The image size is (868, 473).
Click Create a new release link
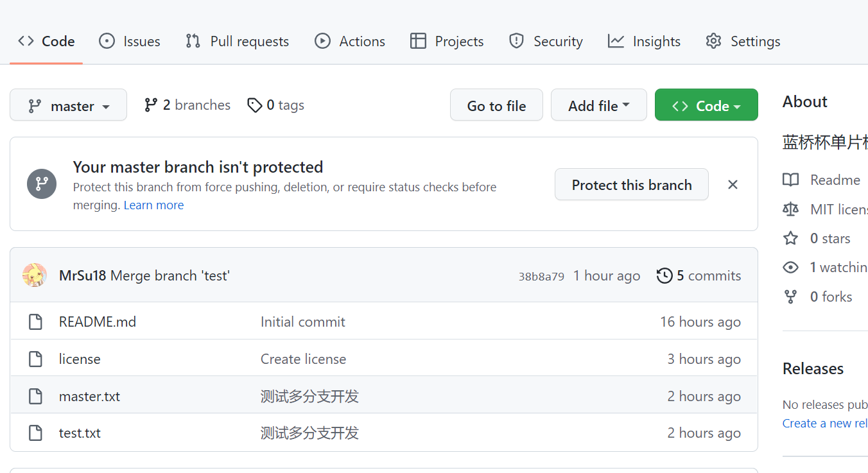point(825,424)
